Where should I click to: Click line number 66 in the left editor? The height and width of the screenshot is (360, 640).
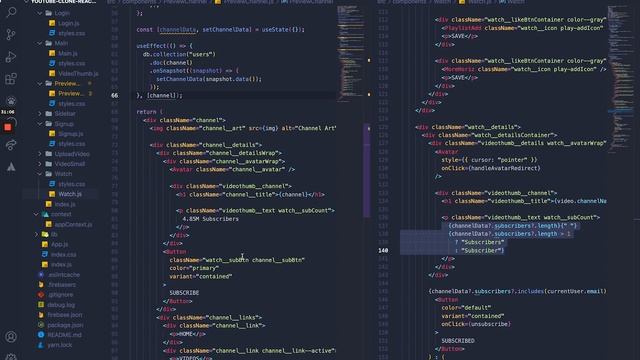[x=115, y=95]
